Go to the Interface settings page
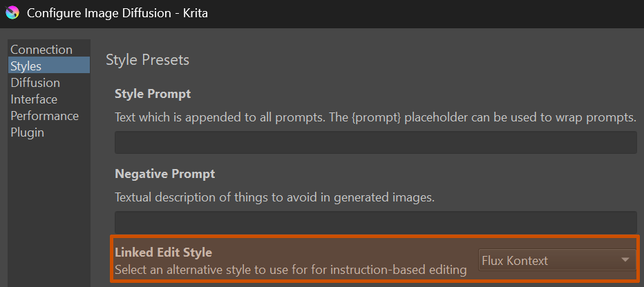This screenshot has width=644, height=287. click(x=34, y=99)
